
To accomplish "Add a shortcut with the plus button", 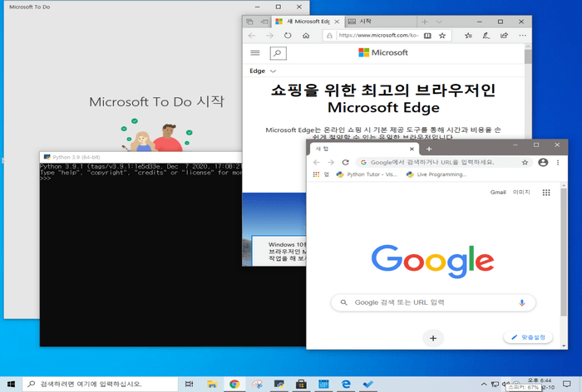I will pyautogui.click(x=433, y=338).
